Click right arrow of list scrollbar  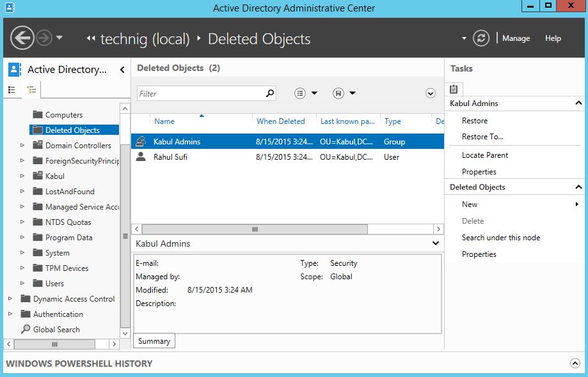point(438,229)
